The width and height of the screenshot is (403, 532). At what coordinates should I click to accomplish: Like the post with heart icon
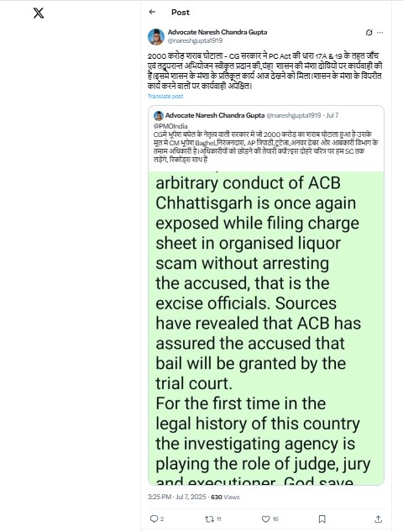(266, 519)
